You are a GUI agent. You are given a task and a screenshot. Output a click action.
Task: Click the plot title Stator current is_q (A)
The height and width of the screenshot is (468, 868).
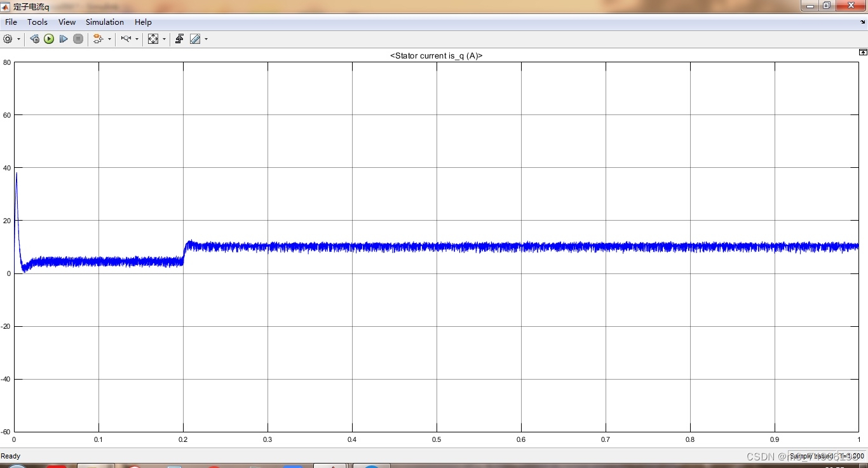pyautogui.click(x=436, y=56)
